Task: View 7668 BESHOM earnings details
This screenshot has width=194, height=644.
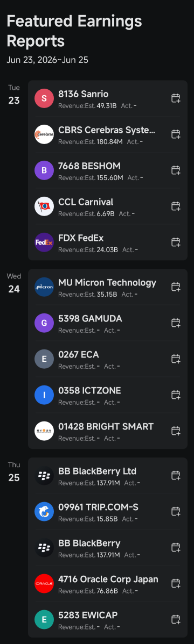Action: [107, 170]
